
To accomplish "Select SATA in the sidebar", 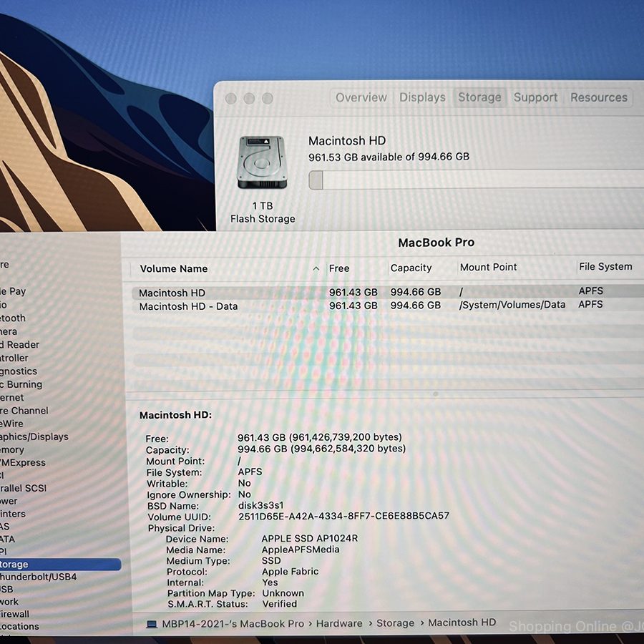I will point(7,539).
